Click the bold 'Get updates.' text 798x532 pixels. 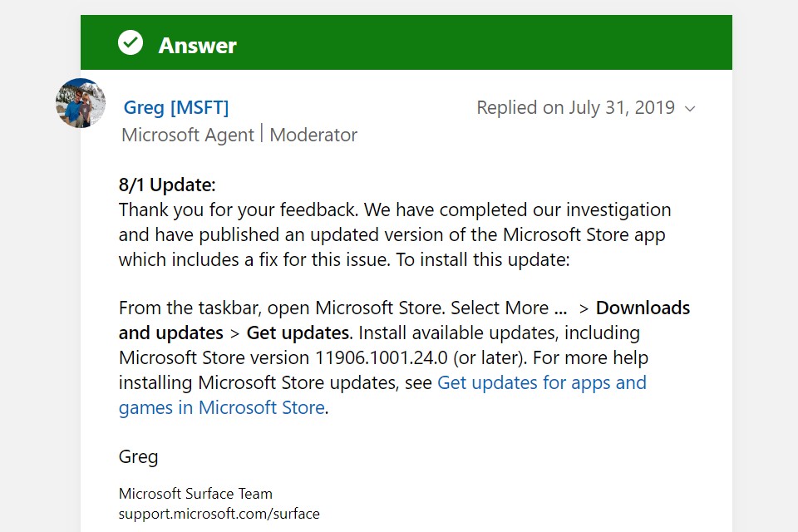[x=299, y=333]
